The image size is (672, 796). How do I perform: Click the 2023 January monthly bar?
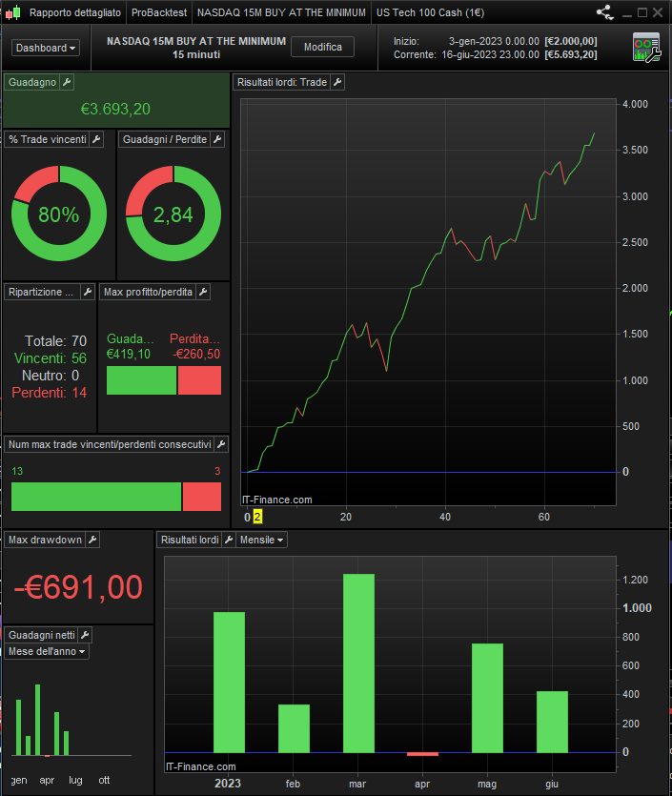tap(229, 683)
